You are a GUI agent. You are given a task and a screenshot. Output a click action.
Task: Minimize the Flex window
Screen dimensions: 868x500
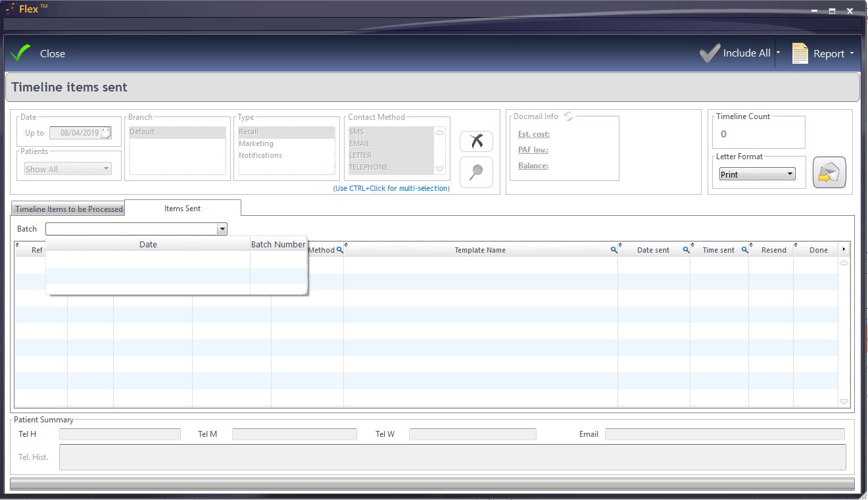pos(815,11)
